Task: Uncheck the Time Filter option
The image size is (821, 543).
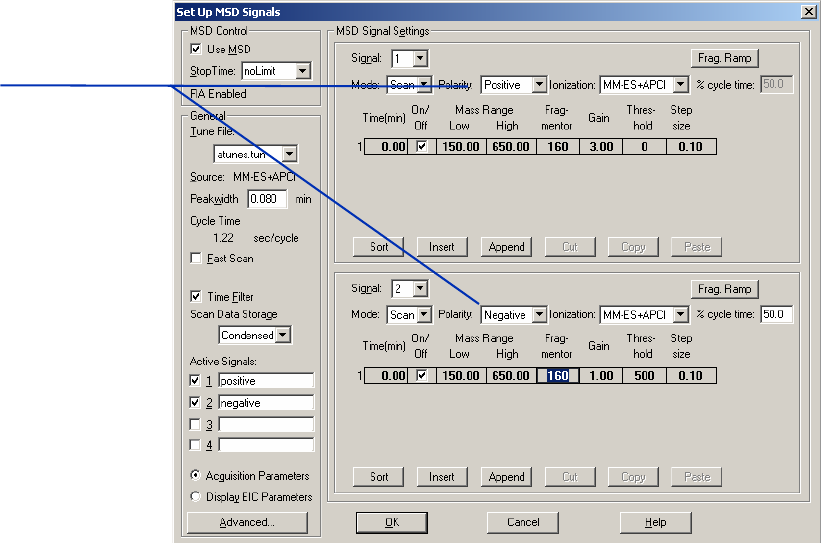Action: (196, 297)
